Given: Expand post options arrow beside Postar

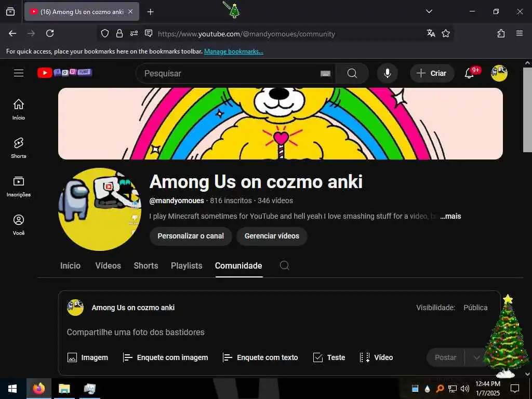Looking at the screenshot, I should [476, 357].
